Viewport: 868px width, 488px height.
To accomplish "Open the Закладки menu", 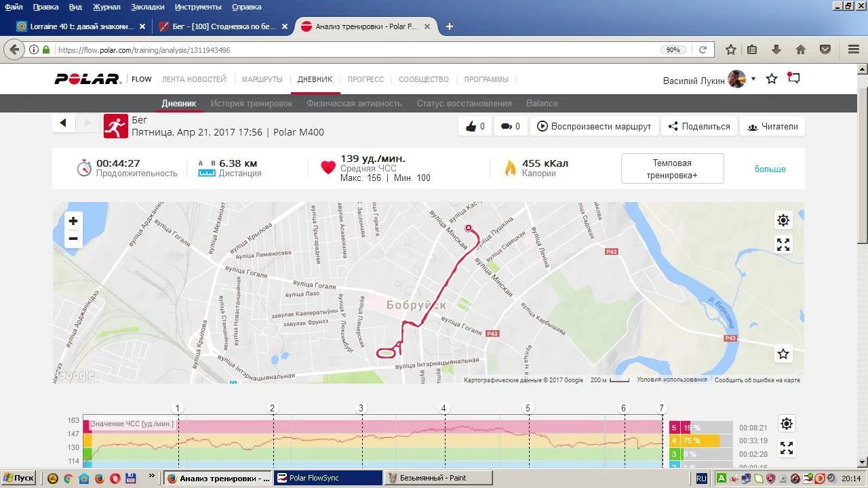I will 147,7.
